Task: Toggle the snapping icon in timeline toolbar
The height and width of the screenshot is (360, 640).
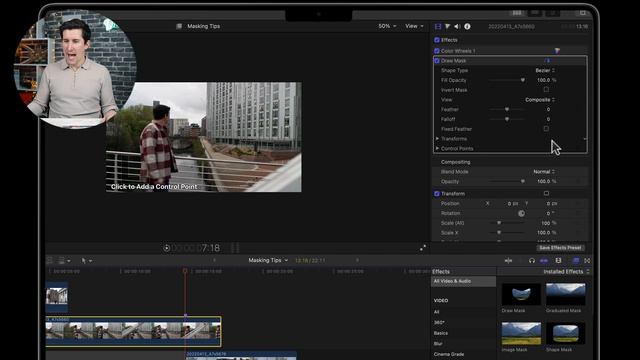Action: click(x=544, y=260)
